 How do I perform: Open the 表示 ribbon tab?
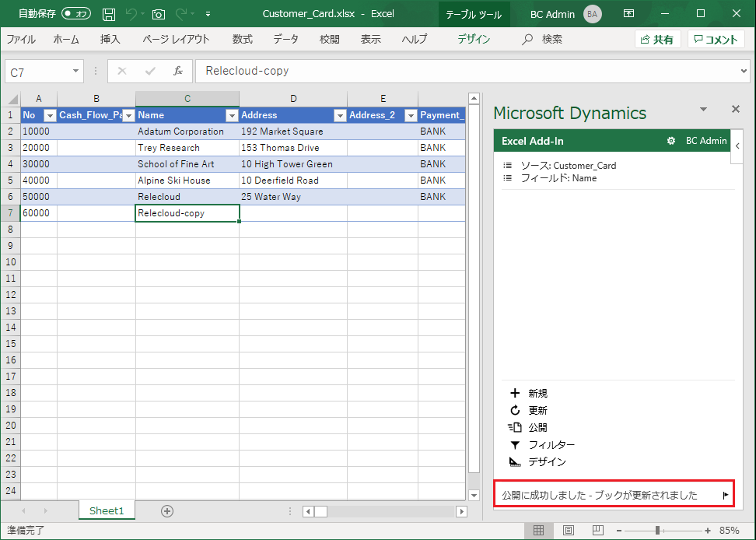pos(371,40)
